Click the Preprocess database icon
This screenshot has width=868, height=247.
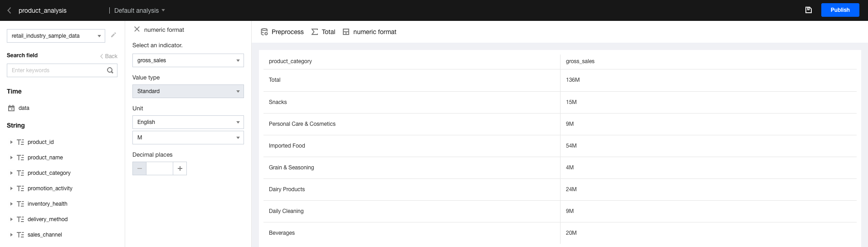(x=264, y=32)
